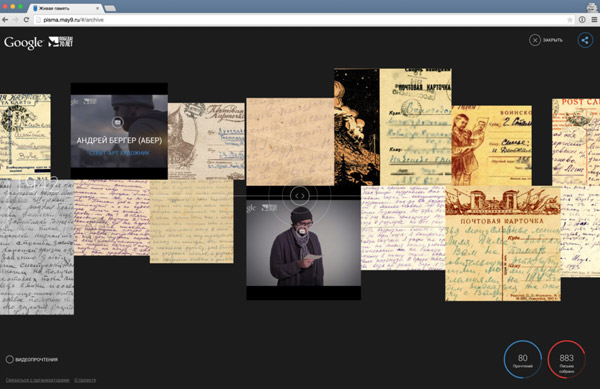600x389 pixels.
Task: Click the blue share icon
Action: [585, 40]
